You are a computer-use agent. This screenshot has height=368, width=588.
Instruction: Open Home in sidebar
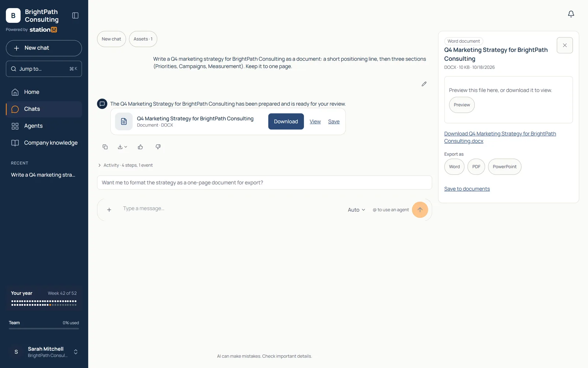click(x=44, y=92)
